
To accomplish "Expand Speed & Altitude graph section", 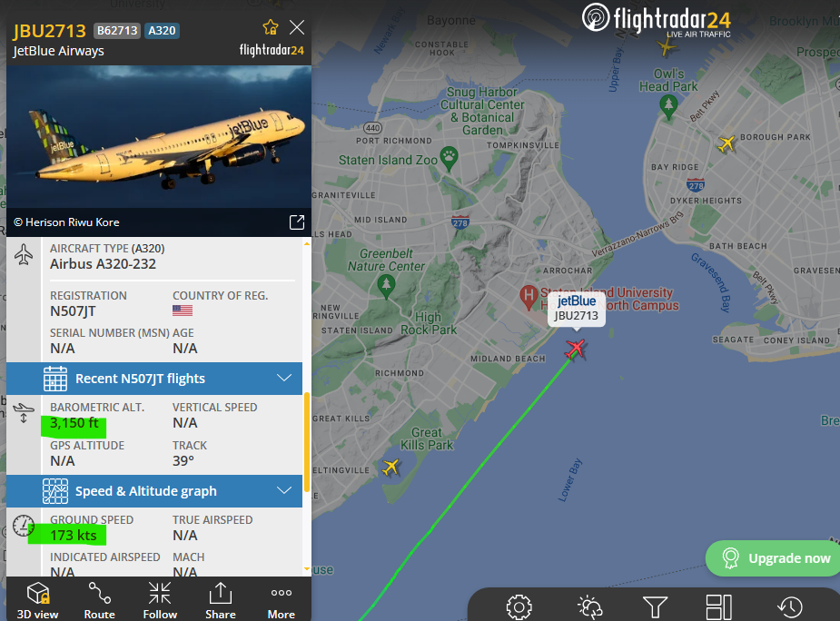I will 154,491.
